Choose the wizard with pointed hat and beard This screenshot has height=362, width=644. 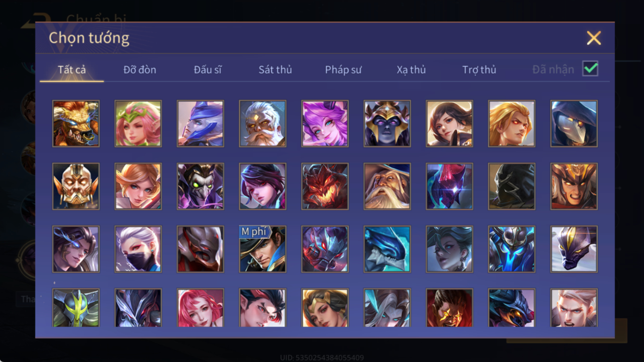387,187
